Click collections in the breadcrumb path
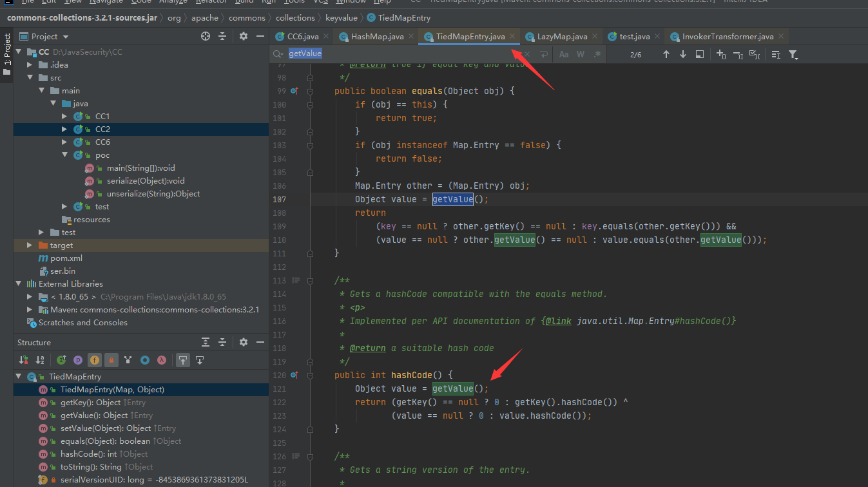This screenshot has width=868, height=487. (295, 18)
